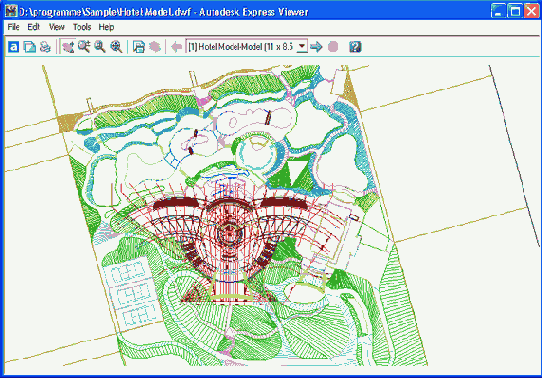Select the Zoom Rectangle tool
Viewport: 542px width, 378px height.
(x=100, y=47)
